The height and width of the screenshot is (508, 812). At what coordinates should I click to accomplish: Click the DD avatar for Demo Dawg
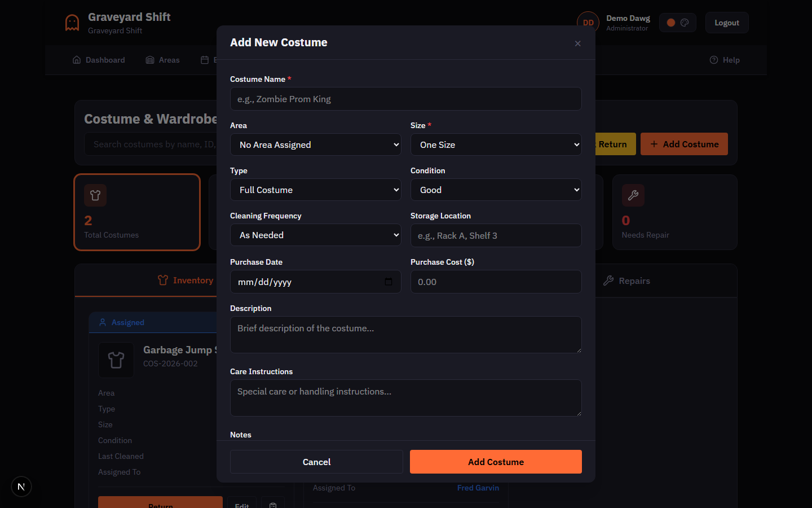588,21
